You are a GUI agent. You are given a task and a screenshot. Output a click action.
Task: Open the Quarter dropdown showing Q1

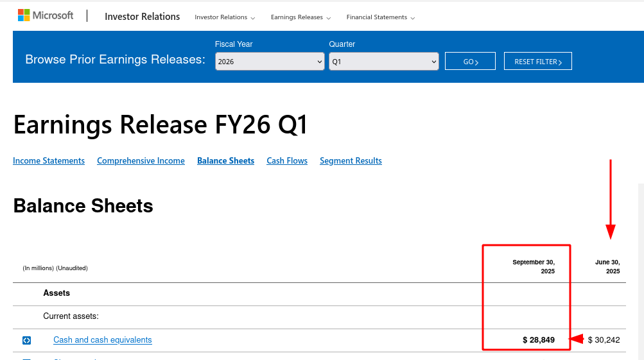click(x=383, y=62)
